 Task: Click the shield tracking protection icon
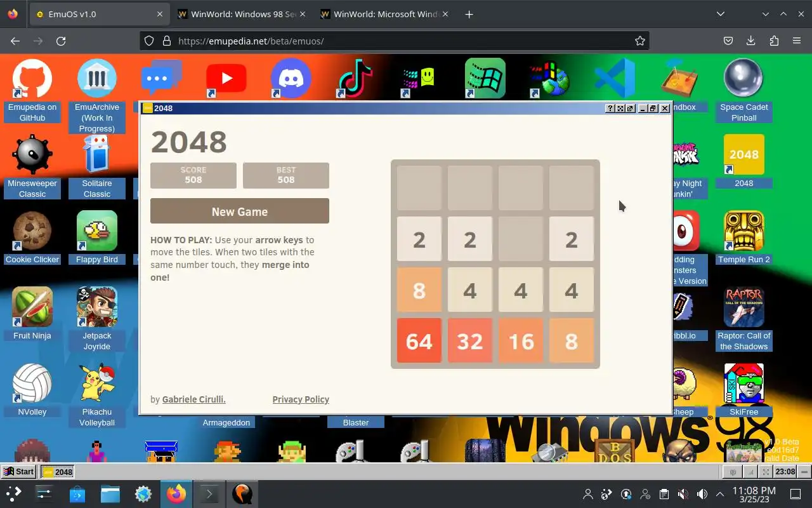pos(149,41)
